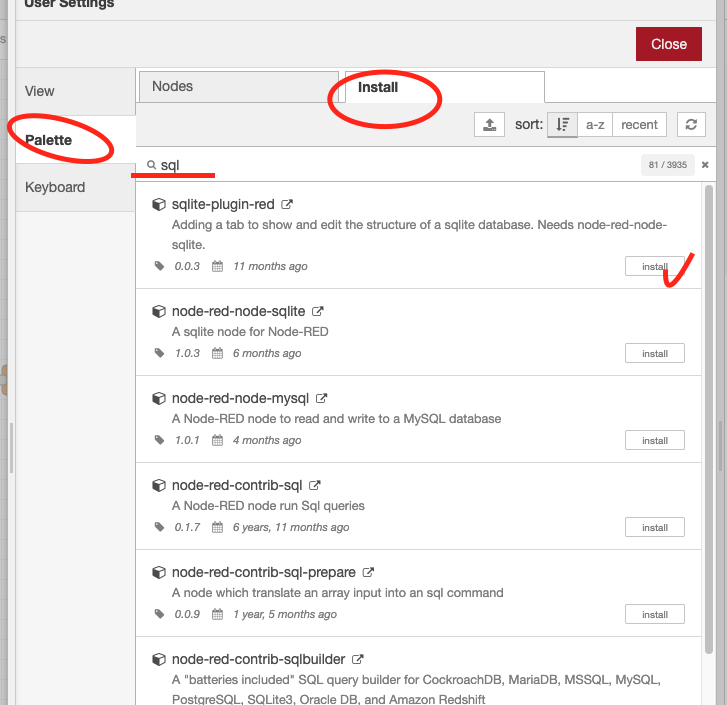Screen dimensions: 727x705
Task: Open node-red-node-sqlite external link icon
Action: 318,311
